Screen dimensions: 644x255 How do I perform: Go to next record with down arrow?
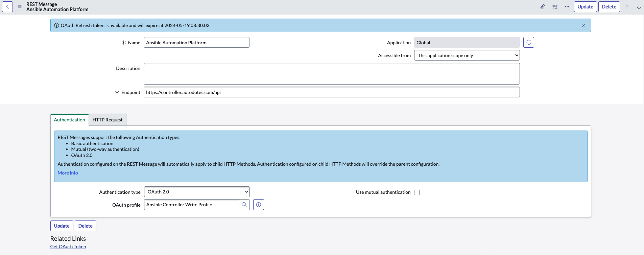coord(639,7)
